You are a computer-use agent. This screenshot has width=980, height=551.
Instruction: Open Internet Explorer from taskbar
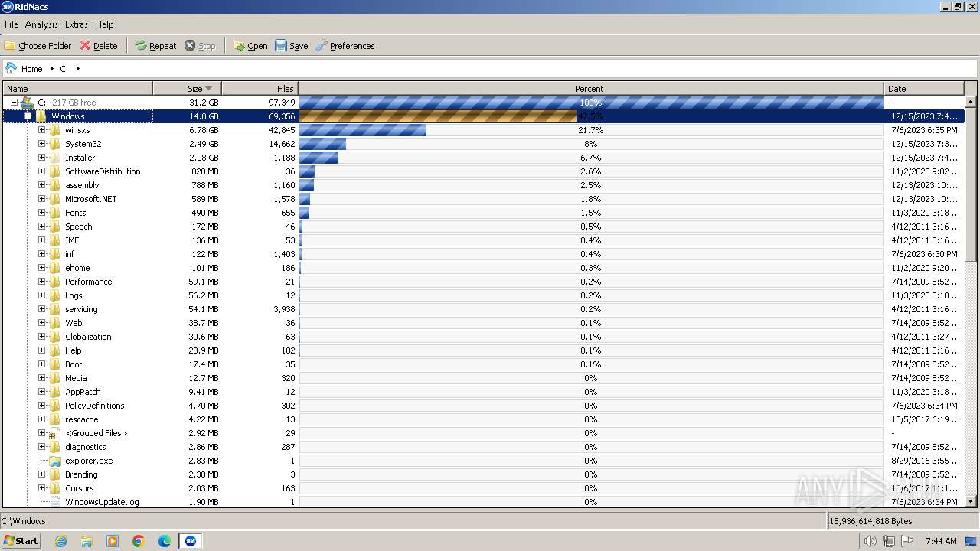click(60, 541)
